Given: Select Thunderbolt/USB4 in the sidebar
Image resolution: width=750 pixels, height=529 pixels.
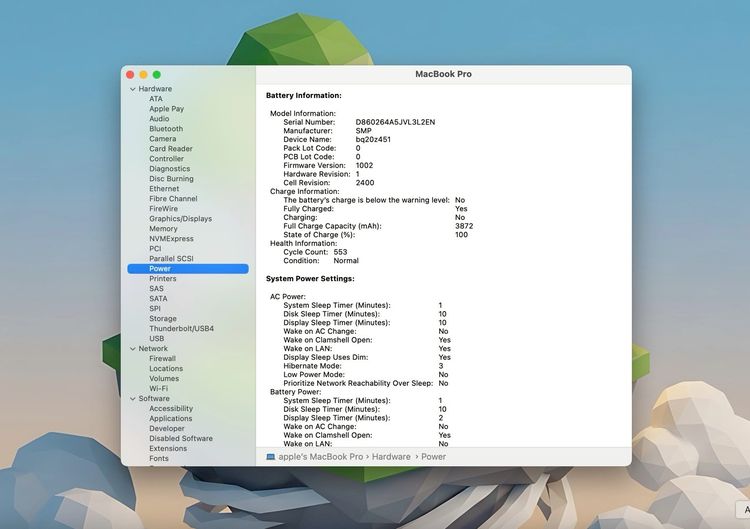Looking at the screenshot, I should point(181,329).
